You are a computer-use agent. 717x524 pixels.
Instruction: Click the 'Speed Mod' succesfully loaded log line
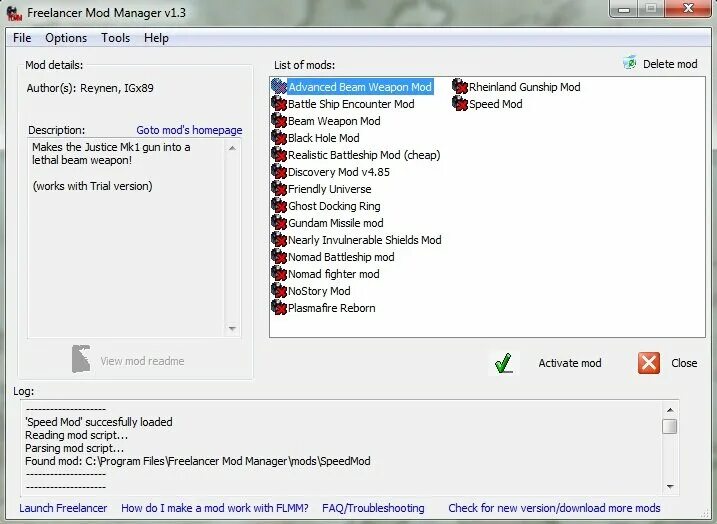pyautogui.click(x=99, y=422)
